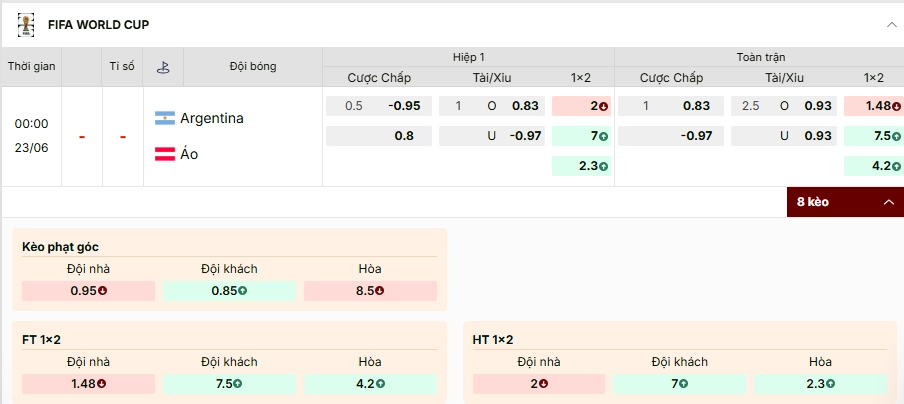Select Toàn trận 1×2 odds 4.2 in table
The image size is (904, 404).
[x=874, y=166]
